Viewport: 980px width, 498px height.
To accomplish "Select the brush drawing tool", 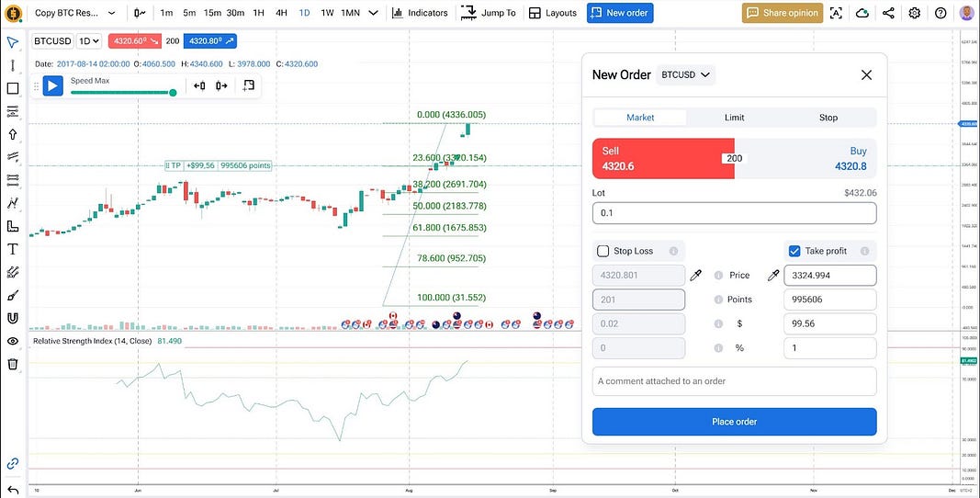I will pyautogui.click(x=13, y=295).
